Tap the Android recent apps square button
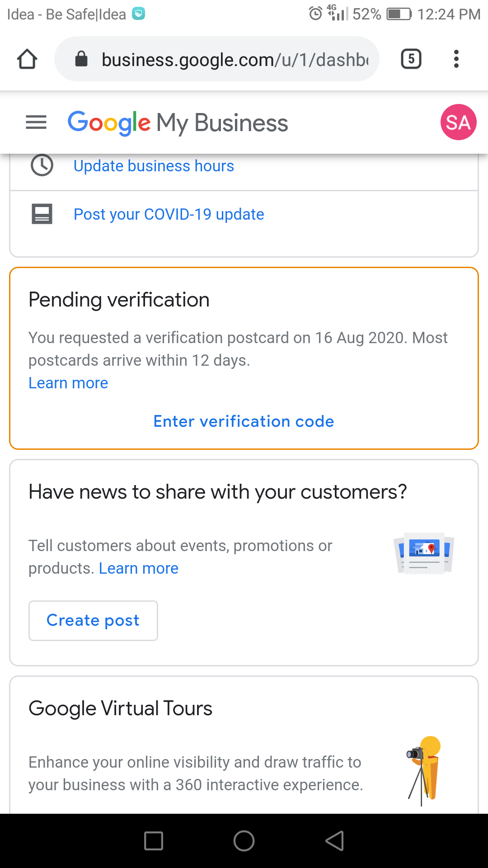 tap(154, 841)
